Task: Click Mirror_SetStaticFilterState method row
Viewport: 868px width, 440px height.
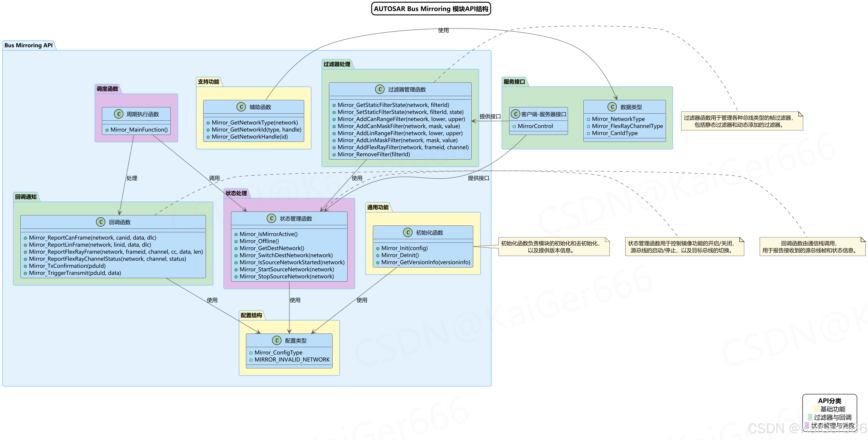Action: (398, 112)
